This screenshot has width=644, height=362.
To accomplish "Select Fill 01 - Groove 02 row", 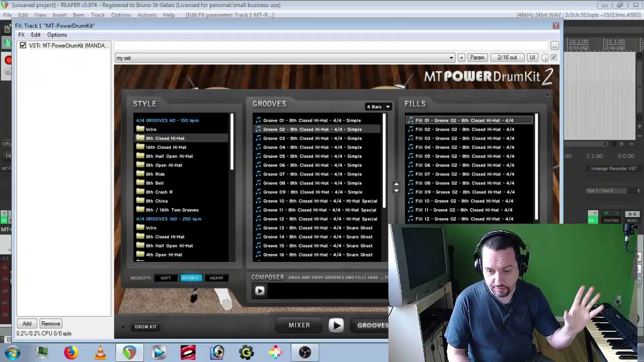I will (469, 121).
